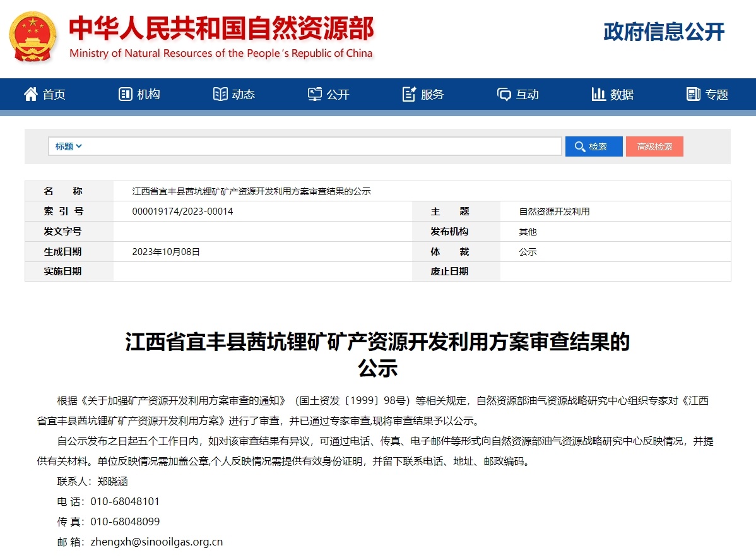756x560 pixels.
Task: Click the national emblem logo
Action: (x=33, y=37)
